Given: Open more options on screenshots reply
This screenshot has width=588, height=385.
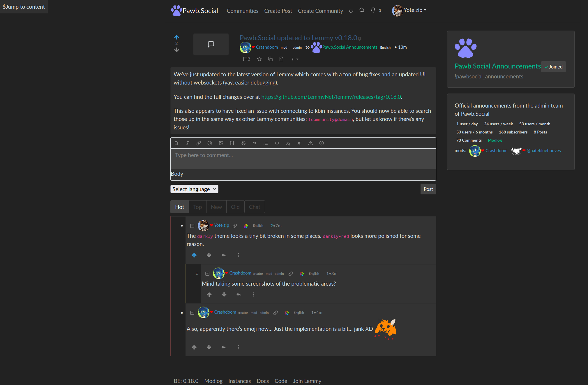Looking at the screenshot, I should coord(253,295).
